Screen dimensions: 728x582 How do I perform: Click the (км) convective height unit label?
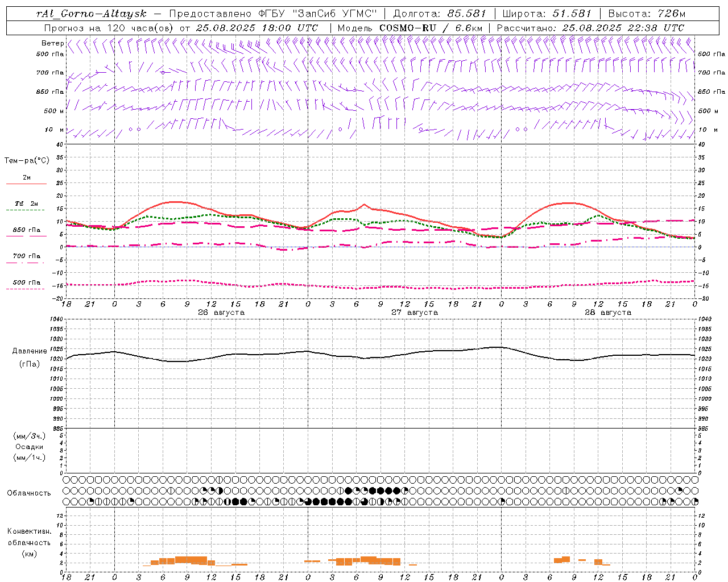point(30,554)
